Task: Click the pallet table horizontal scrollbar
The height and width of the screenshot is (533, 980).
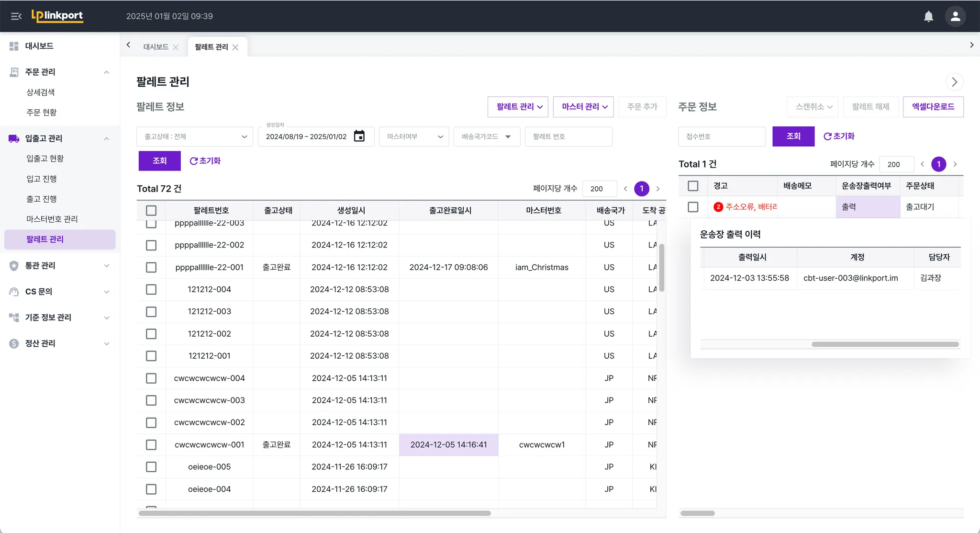Action: point(314,513)
